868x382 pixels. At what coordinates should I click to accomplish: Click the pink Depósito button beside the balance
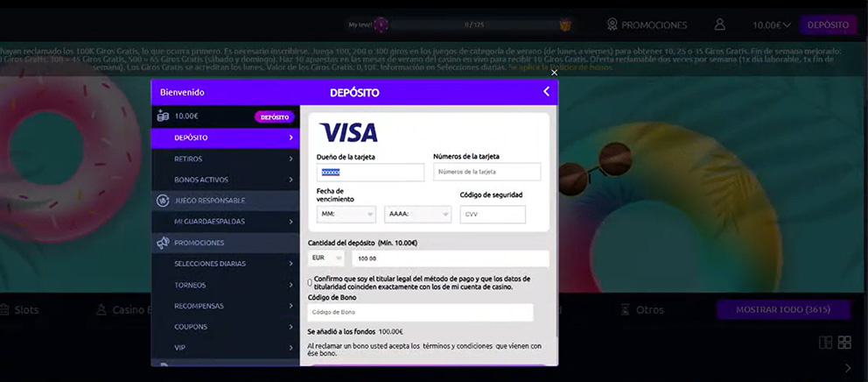click(275, 117)
